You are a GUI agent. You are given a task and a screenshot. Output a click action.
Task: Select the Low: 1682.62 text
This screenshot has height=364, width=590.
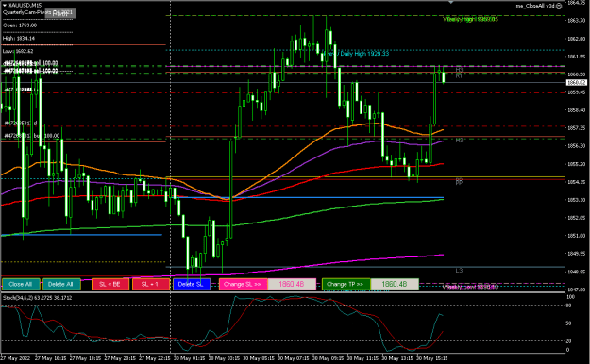pyautogui.click(x=18, y=51)
